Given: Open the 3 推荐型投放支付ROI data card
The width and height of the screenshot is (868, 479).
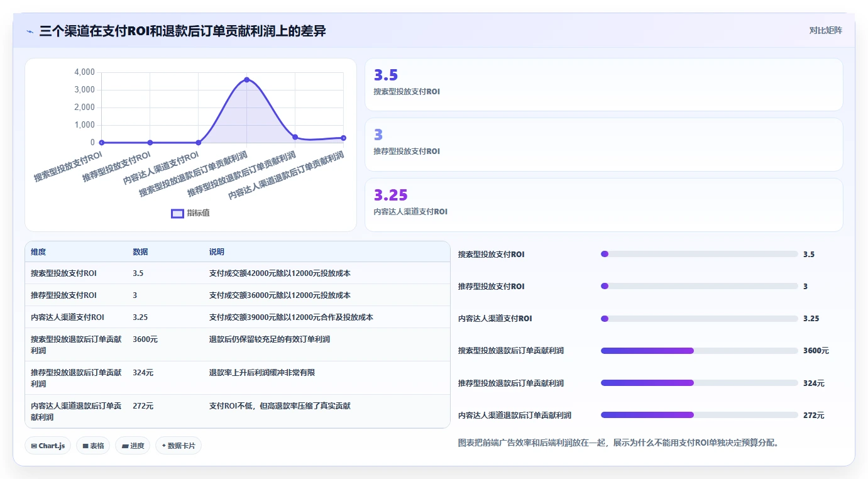Looking at the screenshot, I should [x=603, y=145].
